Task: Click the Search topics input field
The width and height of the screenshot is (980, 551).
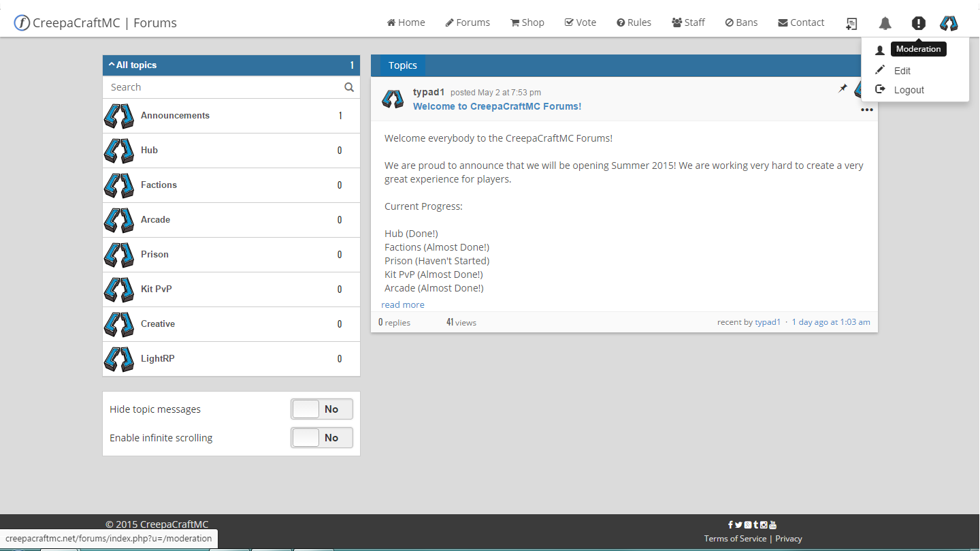Action: [x=225, y=87]
